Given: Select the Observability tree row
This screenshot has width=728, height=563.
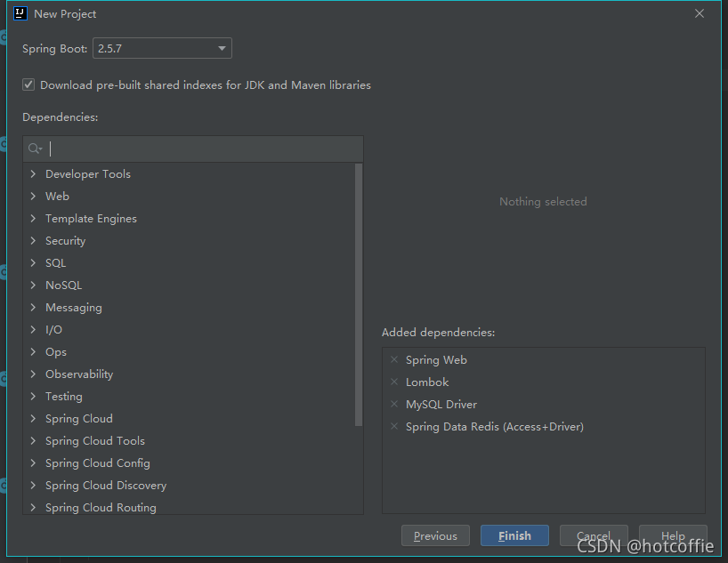Looking at the screenshot, I should pyautogui.click(x=189, y=374).
